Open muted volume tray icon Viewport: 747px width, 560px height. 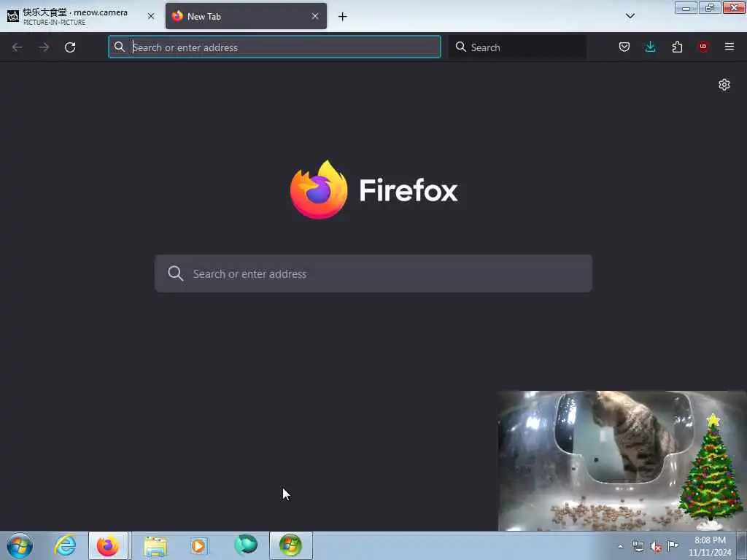[x=656, y=547]
